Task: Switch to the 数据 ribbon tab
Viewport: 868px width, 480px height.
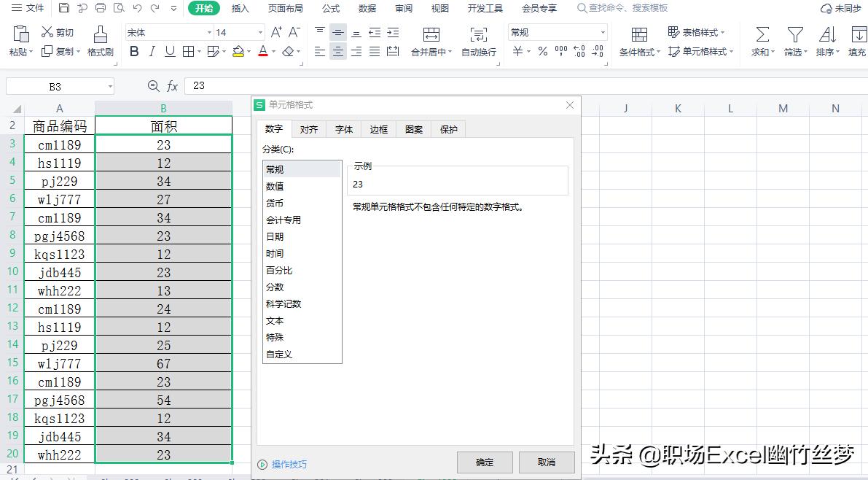Action: click(x=367, y=9)
